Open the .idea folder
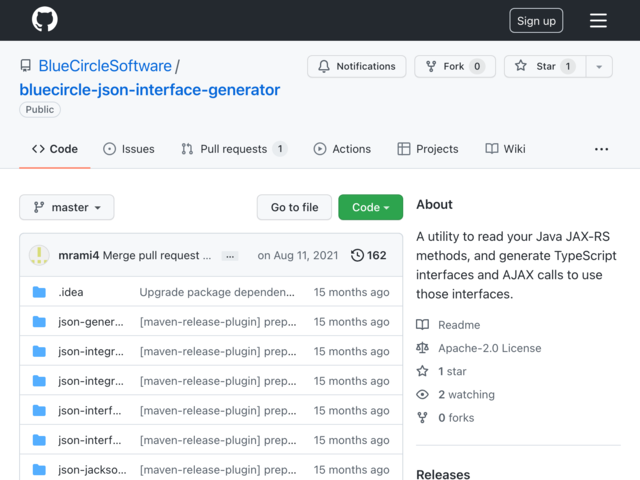This screenshot has height=480, width=640. tap(71, 292)
